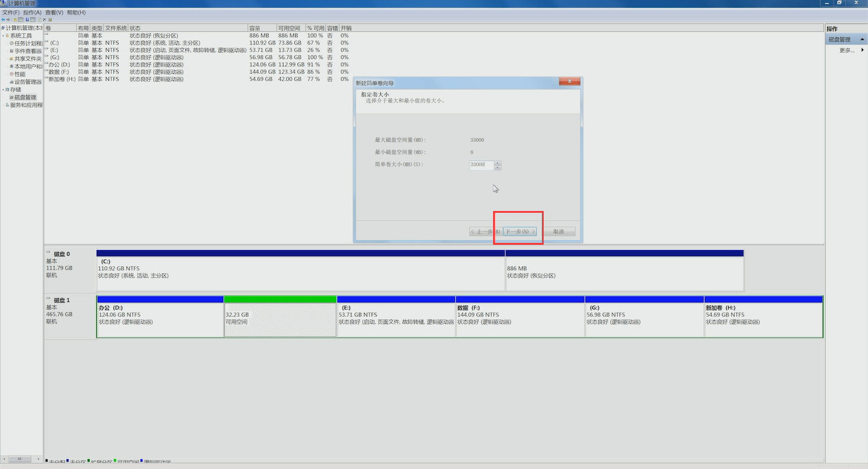Image resolution: width=868 pixels, height=469 pixels.
Task: Click the blue Help toolbar icon
Action: pos(27,19)
